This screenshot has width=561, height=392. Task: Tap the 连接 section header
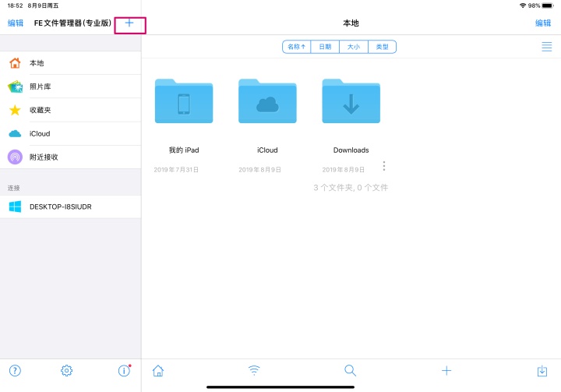tap(13, 188)
